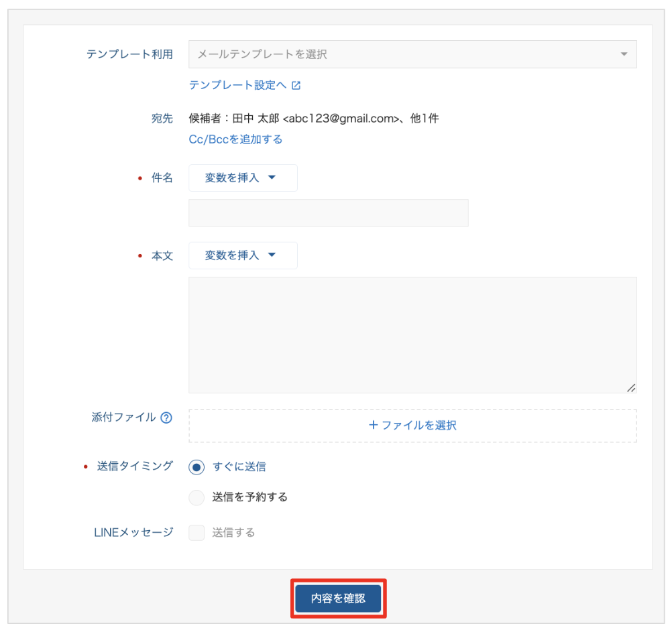
Task: Click help icon next to 添付ファイル
Action: click(x=166, y=418)
